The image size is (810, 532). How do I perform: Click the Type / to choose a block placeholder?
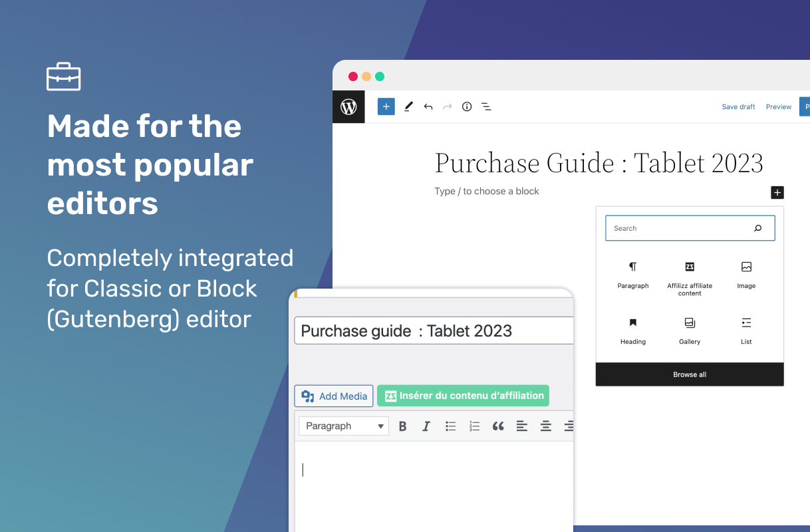pyautogui.click(x=487, y=191)
